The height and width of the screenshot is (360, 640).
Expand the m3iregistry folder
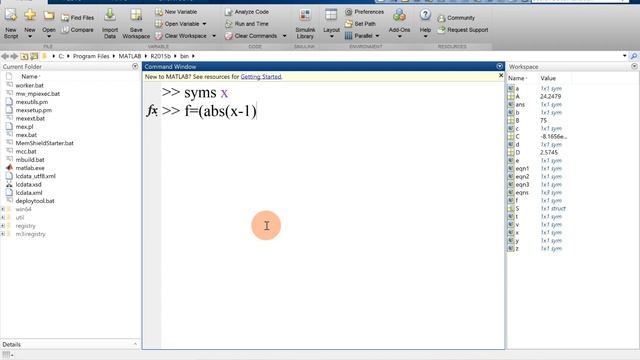[3, 234]
